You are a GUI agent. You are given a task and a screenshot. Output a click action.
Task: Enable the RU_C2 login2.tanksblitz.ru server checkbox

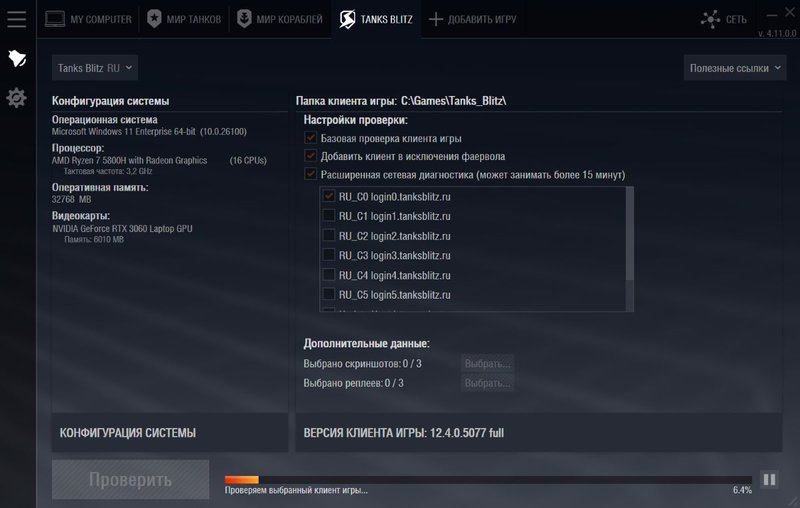pos(328,236)
